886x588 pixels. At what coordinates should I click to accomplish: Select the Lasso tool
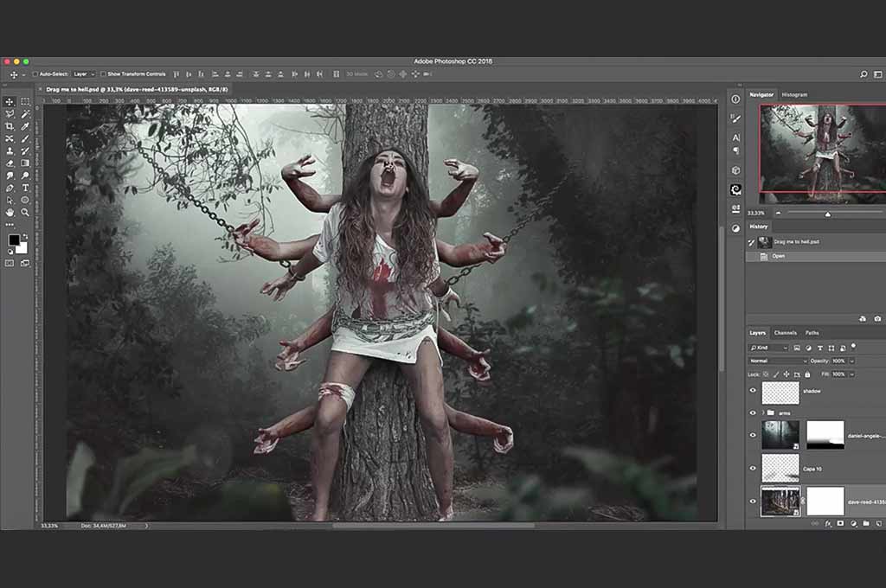[x=10, y=114]
